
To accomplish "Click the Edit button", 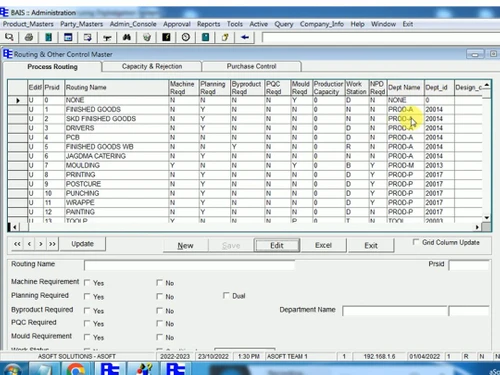I will (x=277, y=246).
